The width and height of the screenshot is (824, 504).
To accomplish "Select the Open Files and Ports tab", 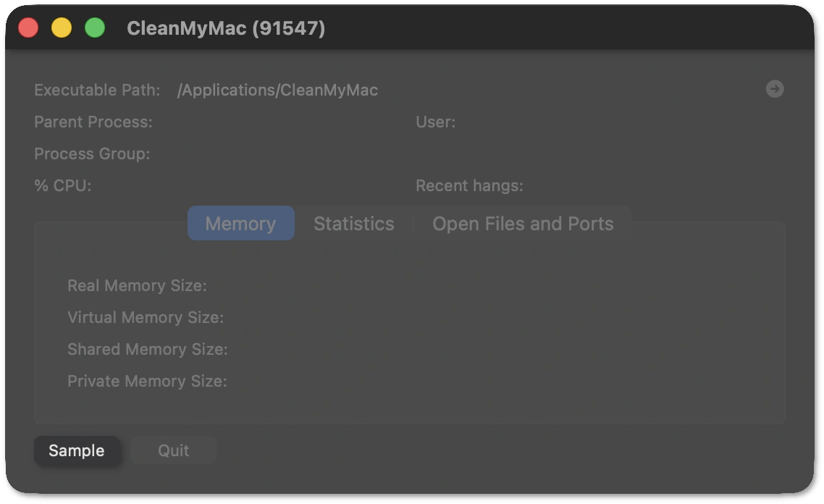I will [x=523, y=223].
